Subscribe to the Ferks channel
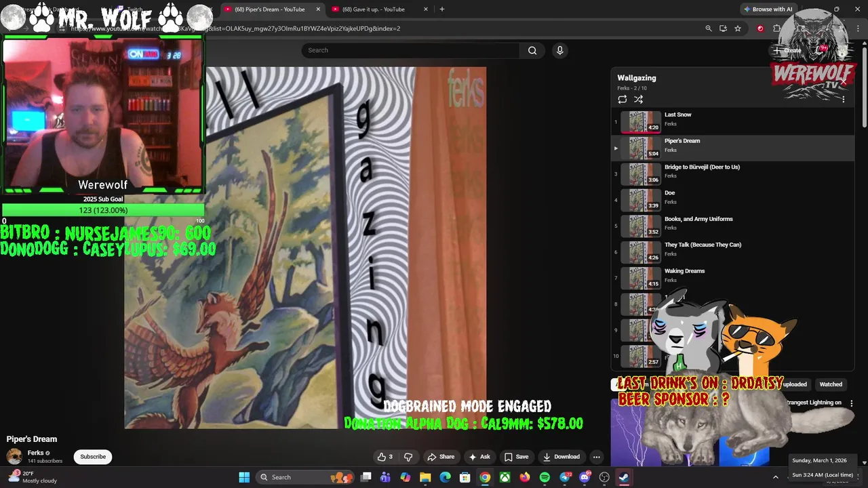The image size is (868, 488). (x=93, y=457)
